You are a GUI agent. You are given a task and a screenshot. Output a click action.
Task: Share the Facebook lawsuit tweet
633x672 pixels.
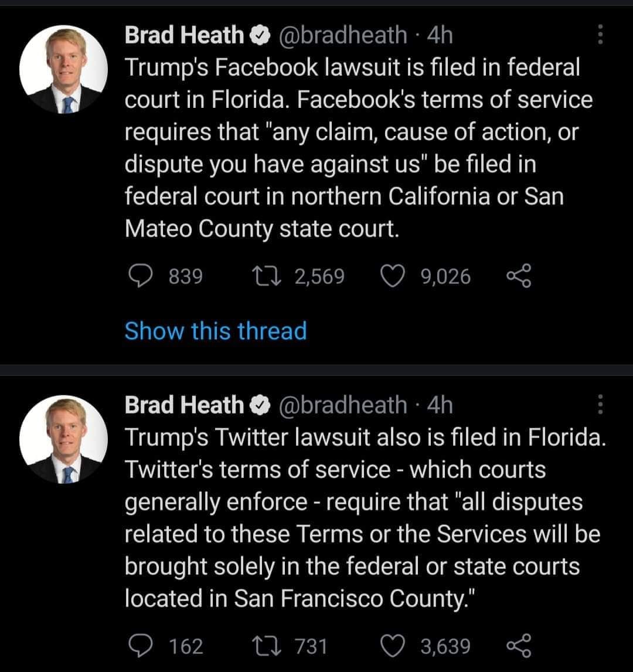pyautogui.click(x=518, y=276)
